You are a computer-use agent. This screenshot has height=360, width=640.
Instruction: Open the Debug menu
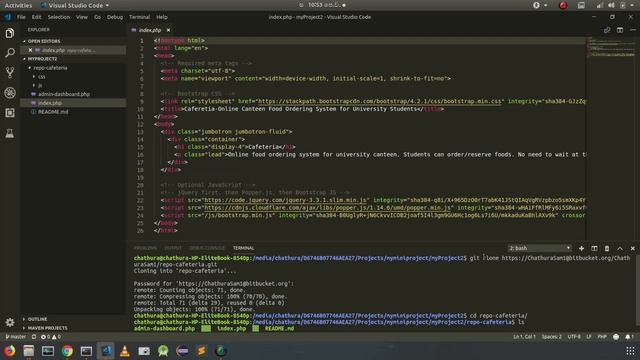115,17
